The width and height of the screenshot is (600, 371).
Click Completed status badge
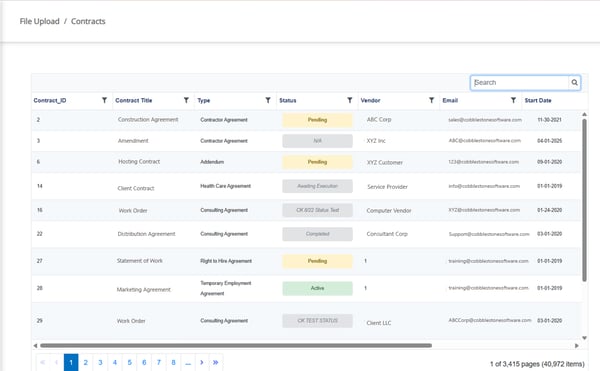[x=317, y=234]
